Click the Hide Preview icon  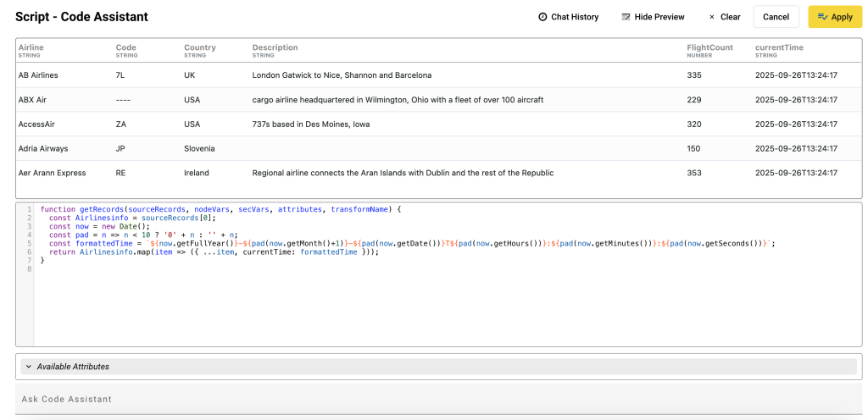tap(626, 17)
